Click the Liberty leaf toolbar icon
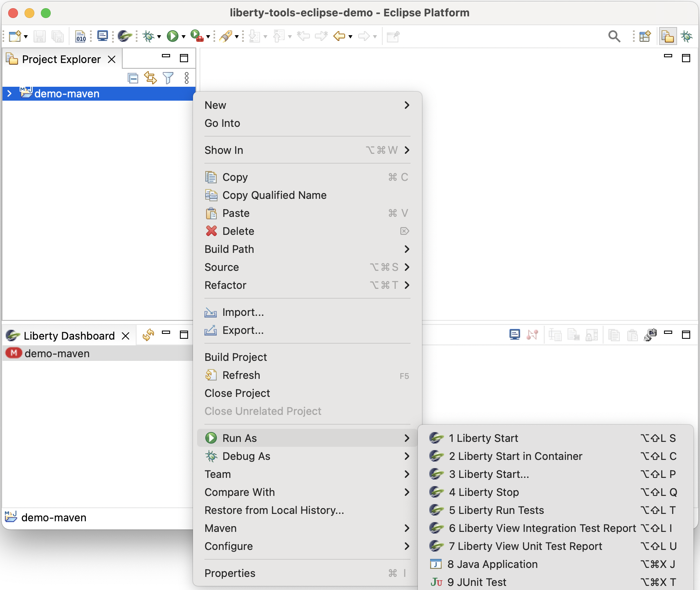 pyautogui.click(x=125, y=36)
